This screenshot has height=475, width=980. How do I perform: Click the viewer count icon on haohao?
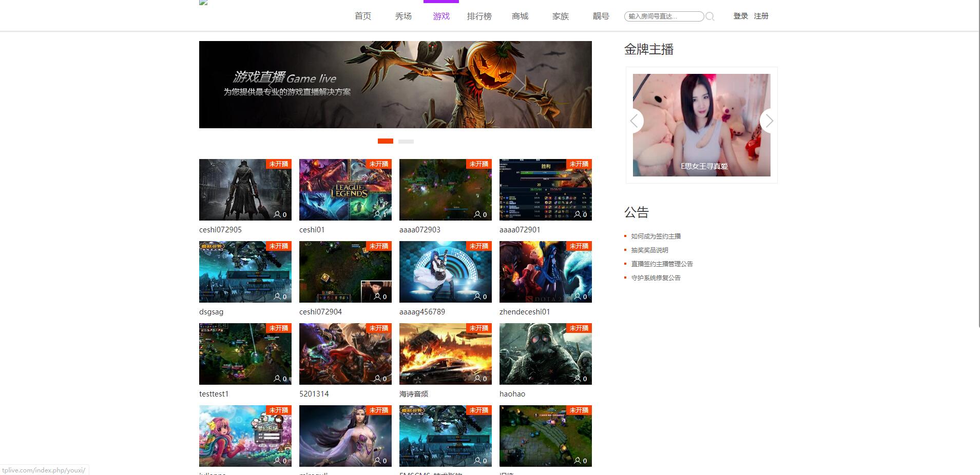tap(578, 379)
